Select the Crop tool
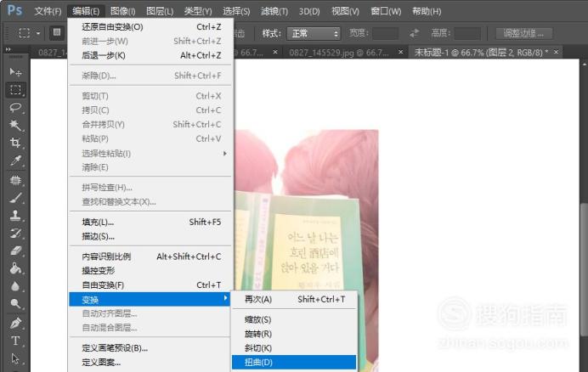This screenshot has height=372, width=588. (15, 143)
